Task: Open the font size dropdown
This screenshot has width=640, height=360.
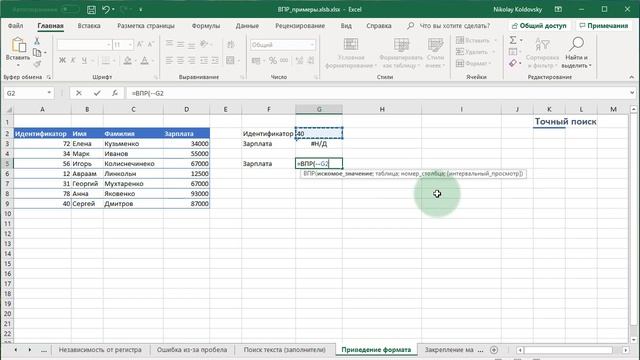Action: 130,44
